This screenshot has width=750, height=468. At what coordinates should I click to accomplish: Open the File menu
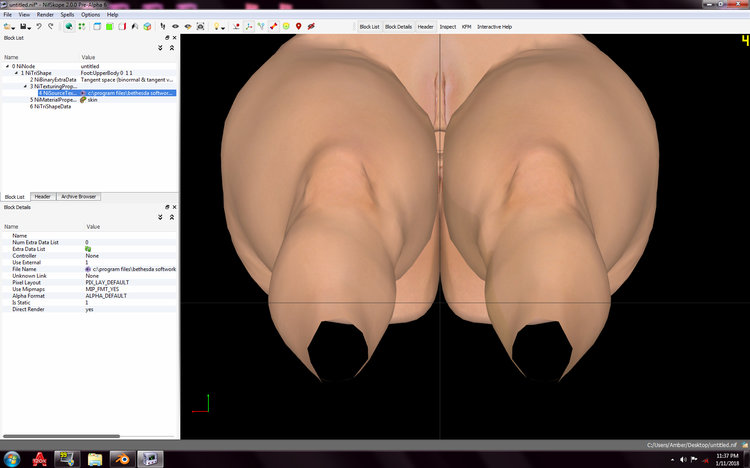[x=8, y=15]
